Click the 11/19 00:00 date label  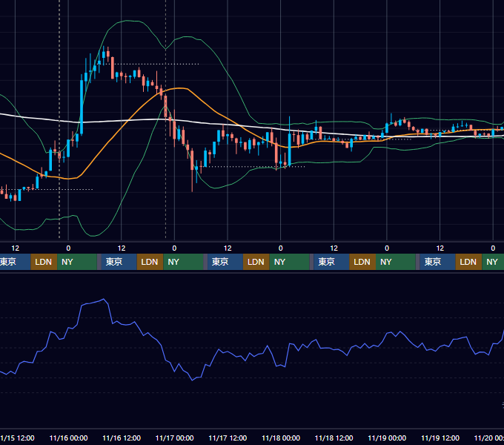coord(387,438)
